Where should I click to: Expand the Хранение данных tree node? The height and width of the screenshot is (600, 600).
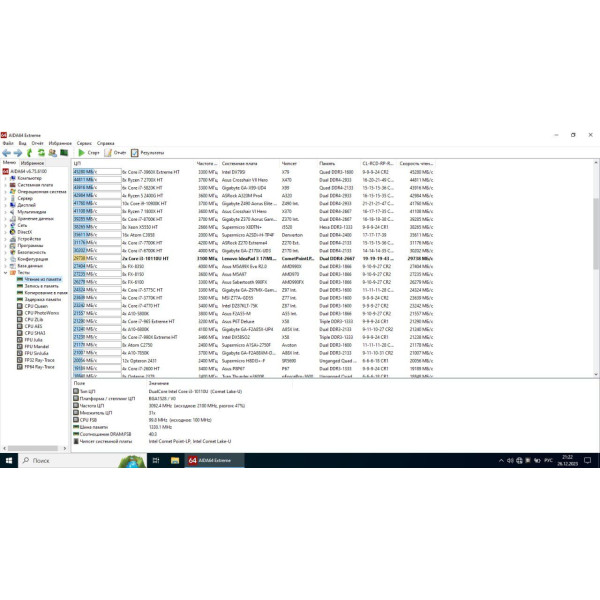point(5,218)
